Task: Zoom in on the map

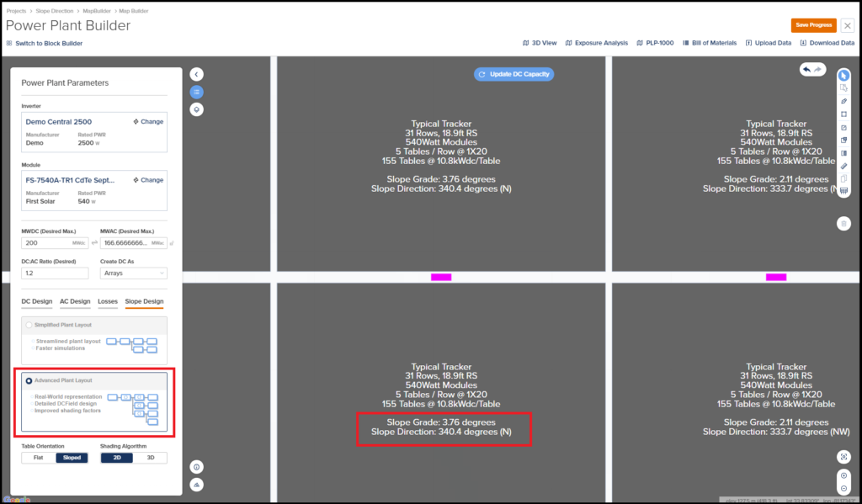Action: coord(843,476)
